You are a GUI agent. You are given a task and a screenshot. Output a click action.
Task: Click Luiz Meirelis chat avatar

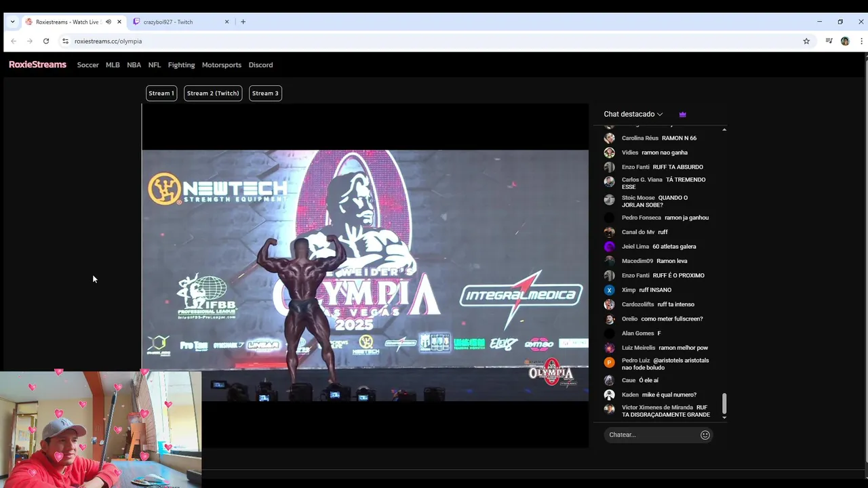point(609,348)
